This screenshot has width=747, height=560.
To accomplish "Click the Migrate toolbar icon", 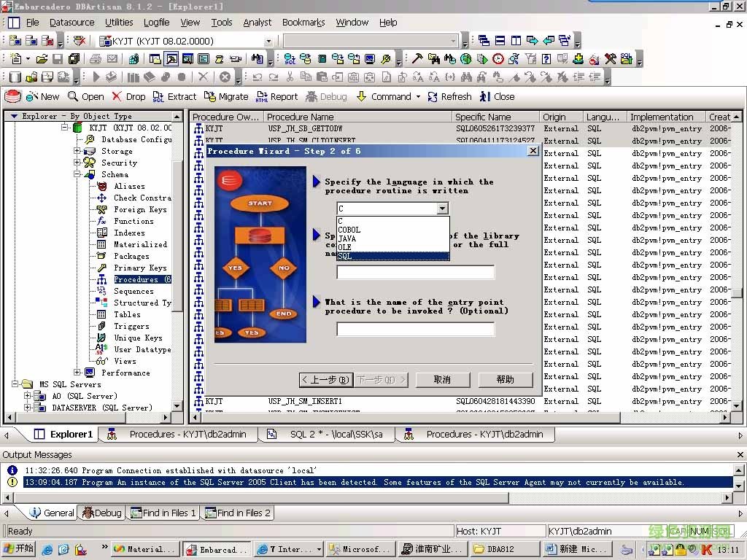I will coord(209,96).
